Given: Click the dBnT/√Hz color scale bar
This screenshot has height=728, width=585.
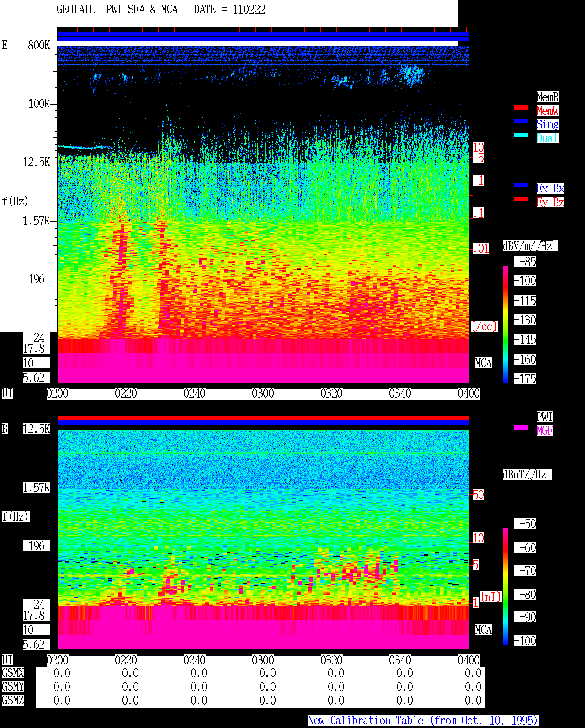Looking at the screenshot, I should pyautogui.click(x=505, y=586).
